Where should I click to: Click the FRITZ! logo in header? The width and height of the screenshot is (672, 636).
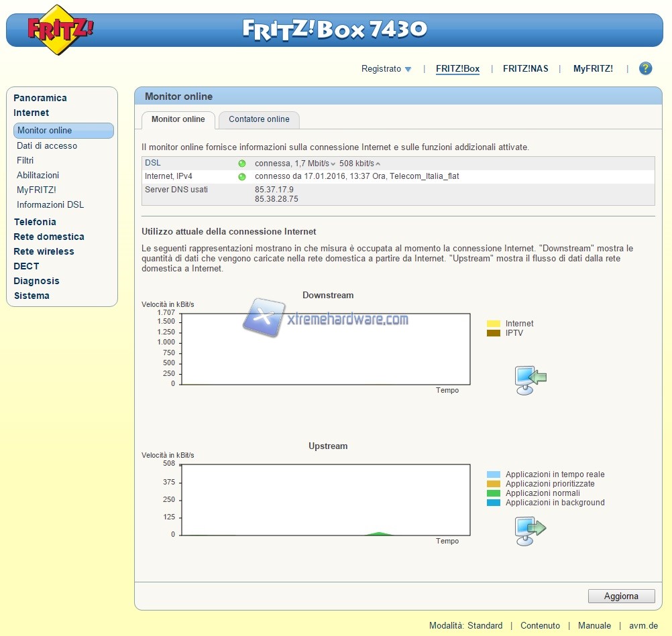(60, 29)
